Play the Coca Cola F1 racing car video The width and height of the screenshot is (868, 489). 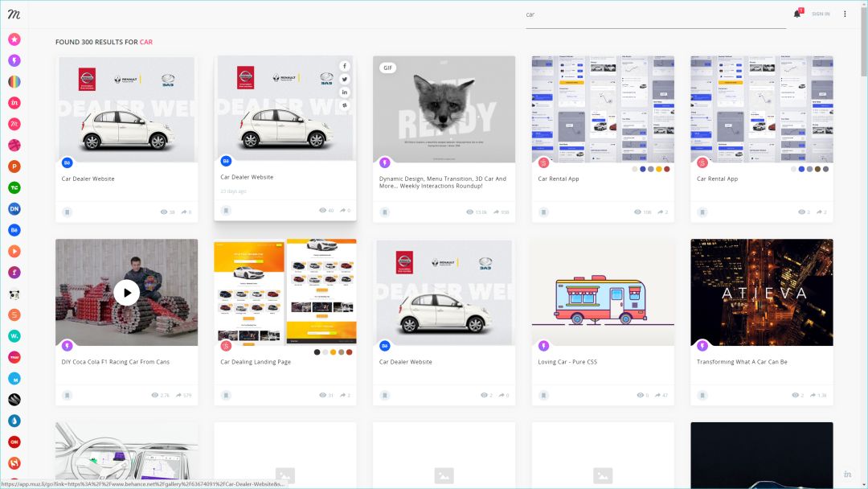[126, 292]
